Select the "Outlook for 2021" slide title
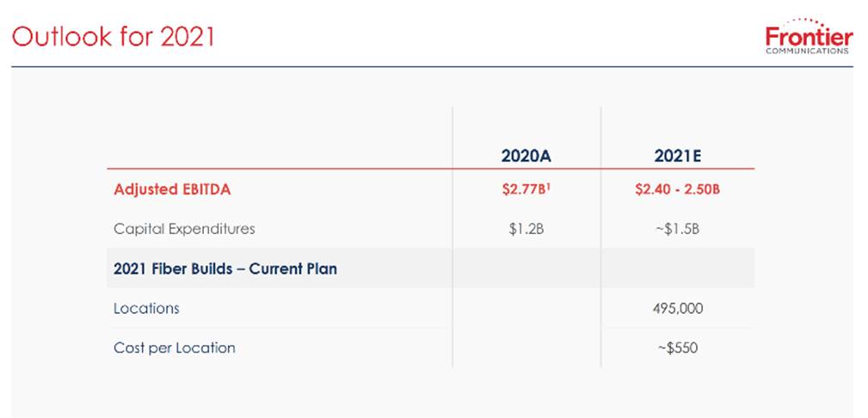The width and height of the screenshot is (868, 418). [x=113, y=37]
